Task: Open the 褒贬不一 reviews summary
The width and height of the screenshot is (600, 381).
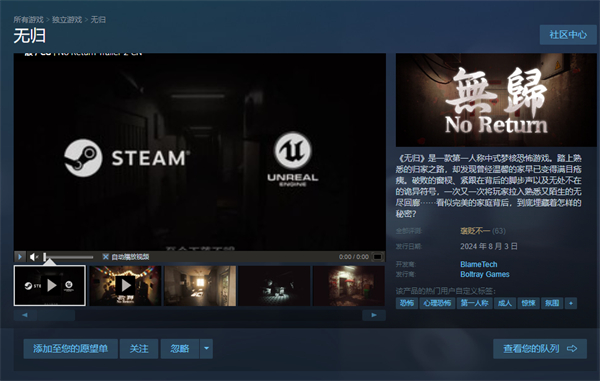Action: click(x=475, y=231)
